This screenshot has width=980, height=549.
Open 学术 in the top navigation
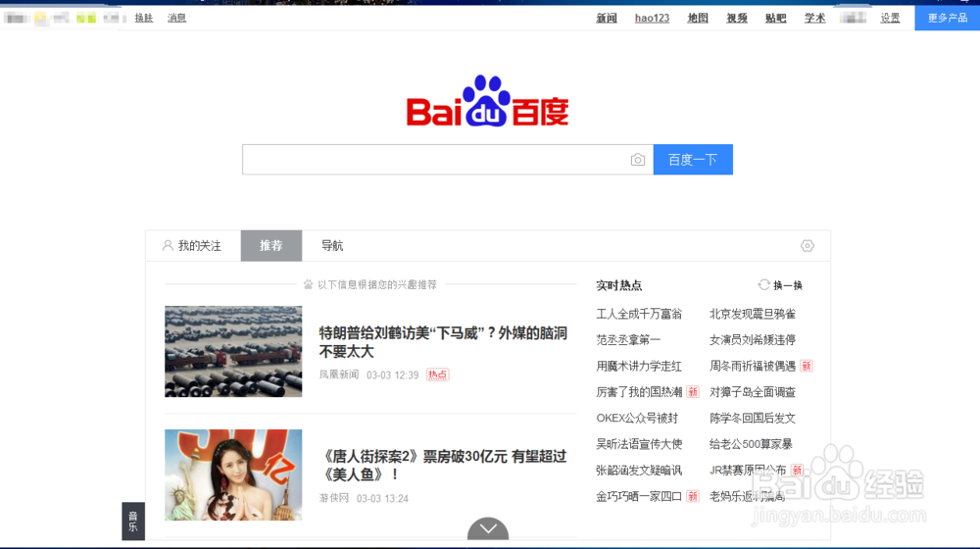(814, 18)
